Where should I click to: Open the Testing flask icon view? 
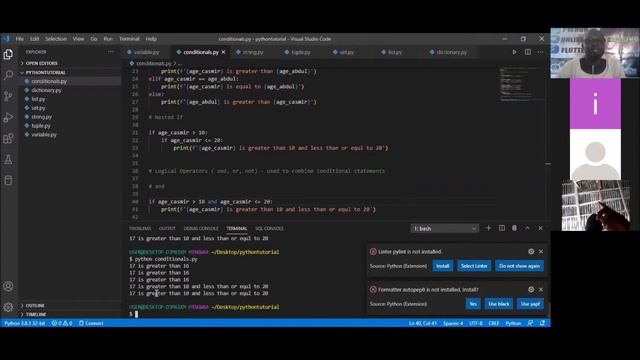[x=8, y=159]
